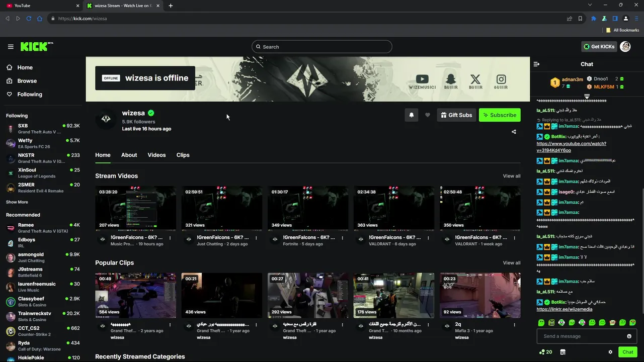Open XinSoul channel in Following list
This screenshot has width=644, height=362.
click(43, 173)
